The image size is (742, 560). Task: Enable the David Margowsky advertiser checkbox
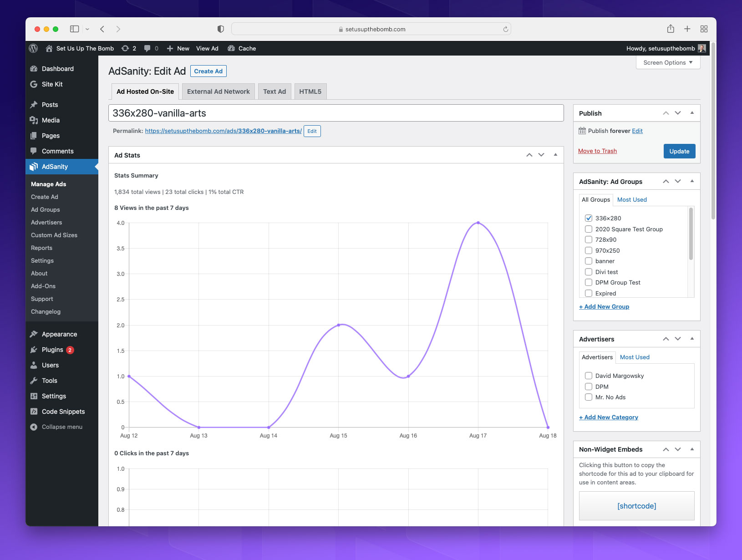click(588, 376)
